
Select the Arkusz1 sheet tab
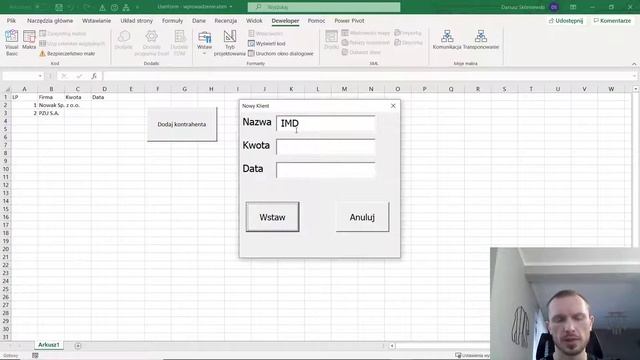click(x=49, y=345)
